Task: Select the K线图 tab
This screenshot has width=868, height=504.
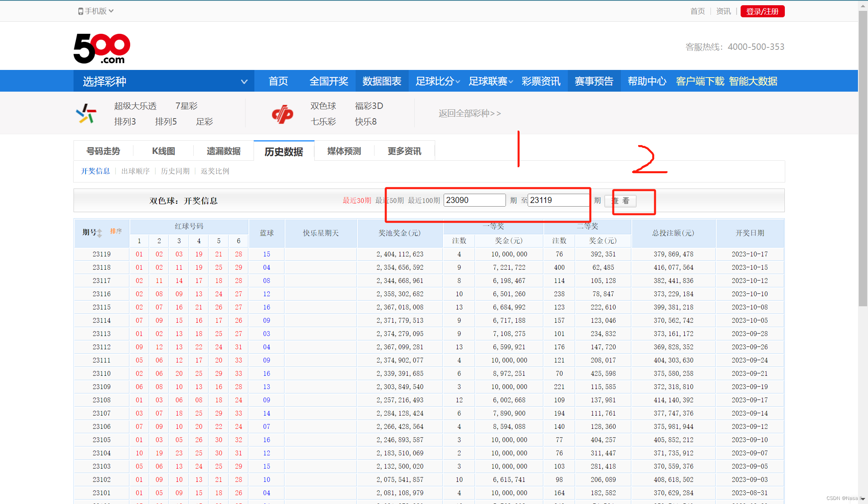Action: [x=164, y=151]
